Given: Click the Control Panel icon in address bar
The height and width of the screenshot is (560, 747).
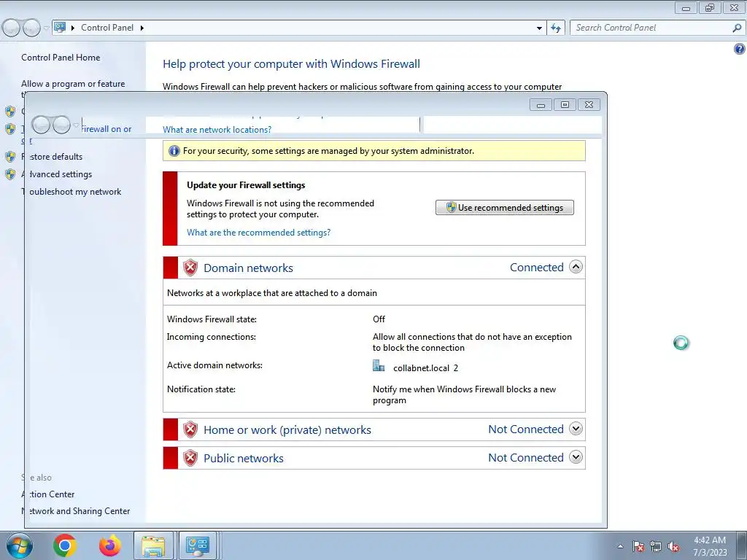Looking at the screenshot, I should coord(60,27).
